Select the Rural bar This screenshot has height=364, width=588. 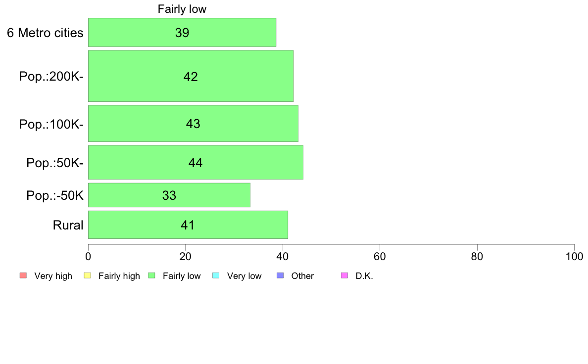[188, 225]
